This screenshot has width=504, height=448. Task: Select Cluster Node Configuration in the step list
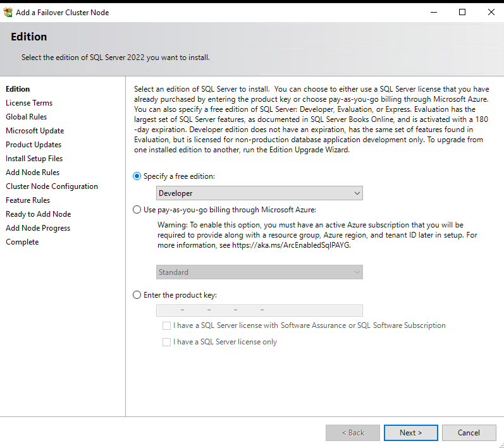click(x=52, y=186)
